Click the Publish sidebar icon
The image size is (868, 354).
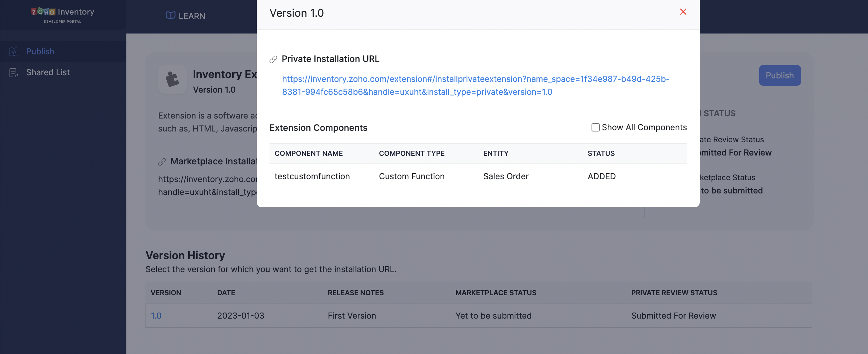pyautogui.click(x=14, y=52)
